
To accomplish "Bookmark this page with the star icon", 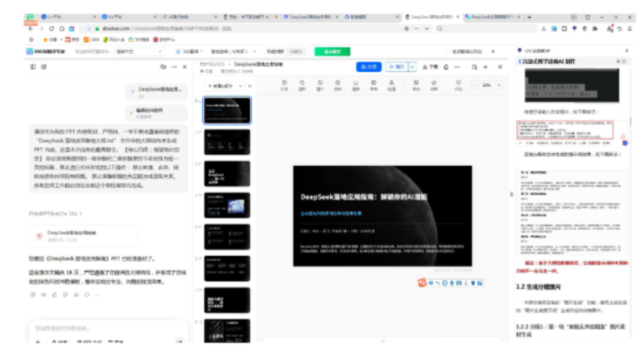I will [x=407, y=29].
